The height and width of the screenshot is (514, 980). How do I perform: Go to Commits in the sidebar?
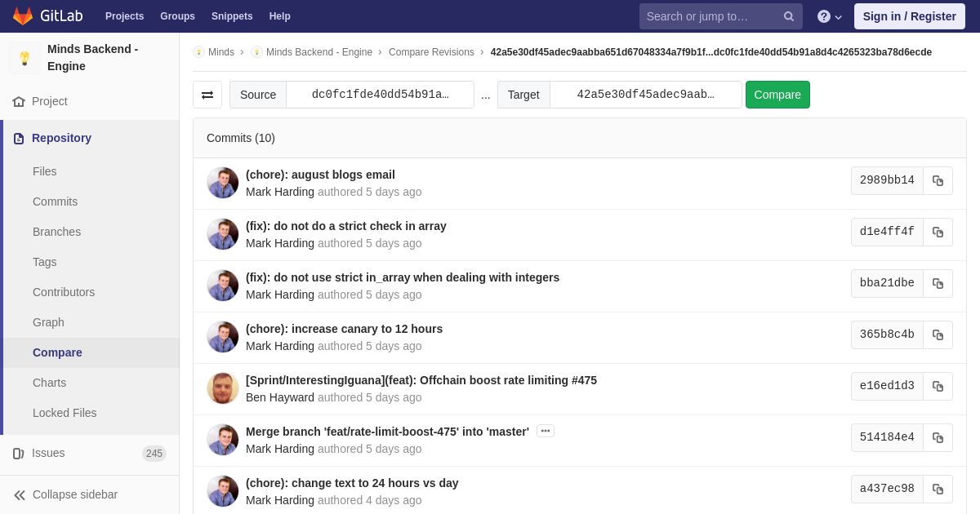(x=55, y=202)
